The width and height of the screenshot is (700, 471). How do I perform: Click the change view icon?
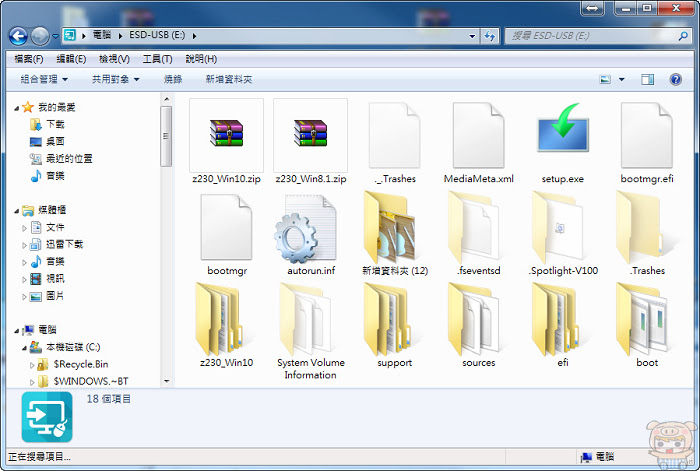(605, 79)
